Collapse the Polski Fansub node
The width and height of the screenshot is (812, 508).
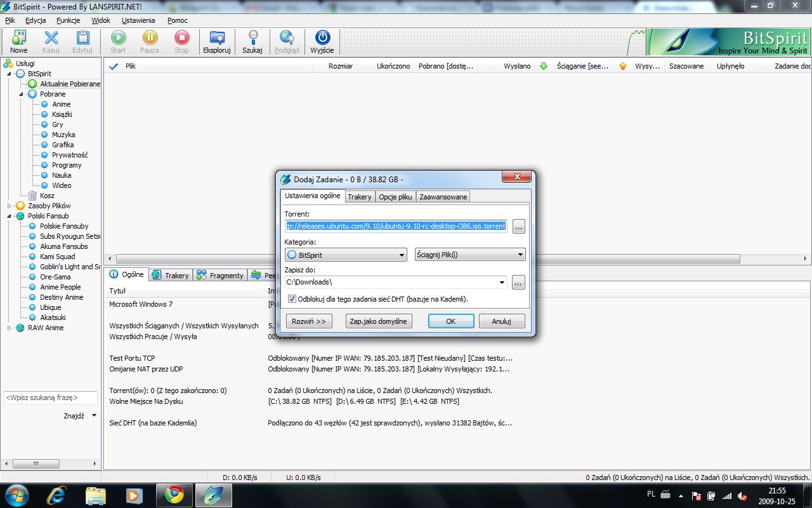(10, 216)
